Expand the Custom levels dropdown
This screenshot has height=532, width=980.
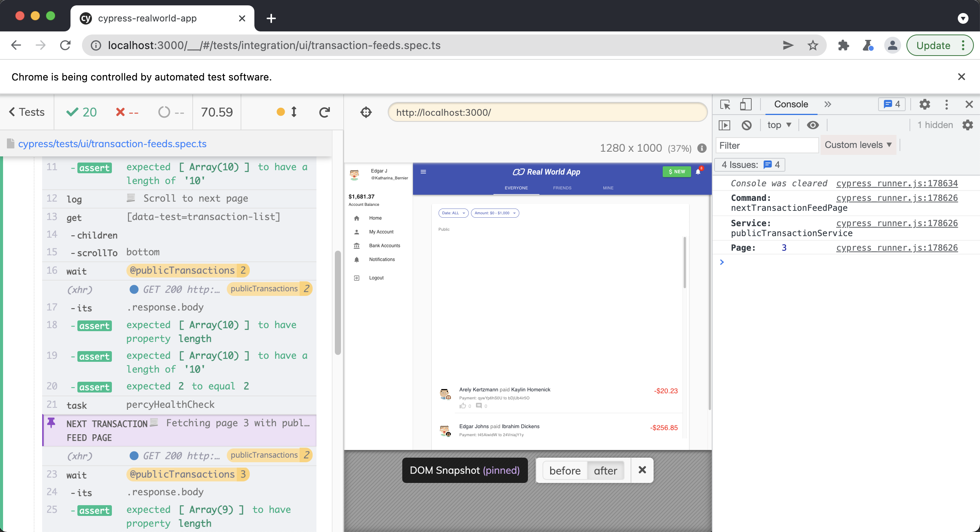click(x=858, y=144)
